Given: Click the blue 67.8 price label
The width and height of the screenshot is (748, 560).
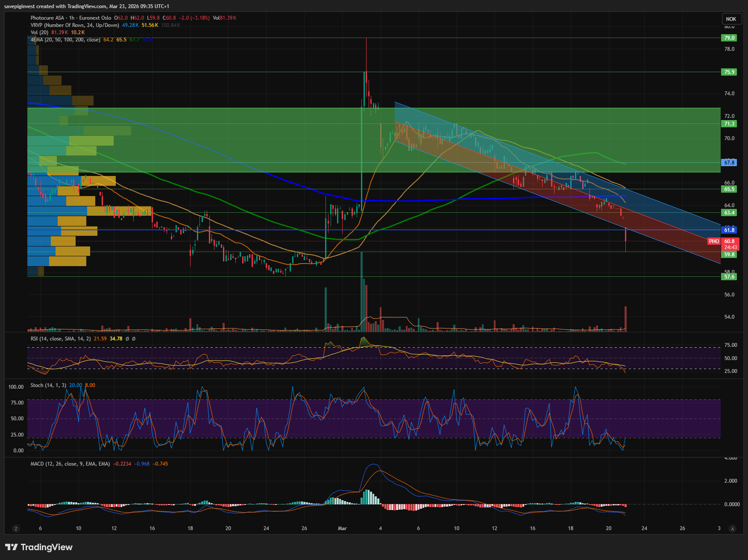Looking at the screenshot, I should tap(729, 163).
